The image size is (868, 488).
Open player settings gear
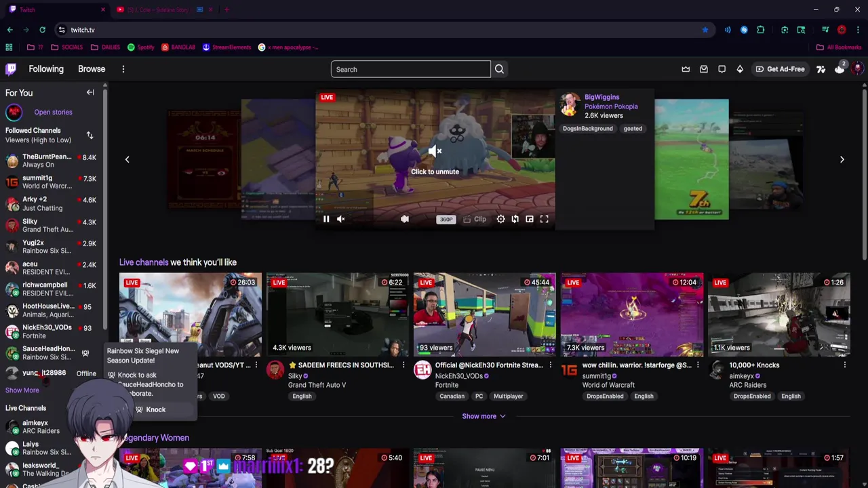pyautogui.click(x=500, y=219)
